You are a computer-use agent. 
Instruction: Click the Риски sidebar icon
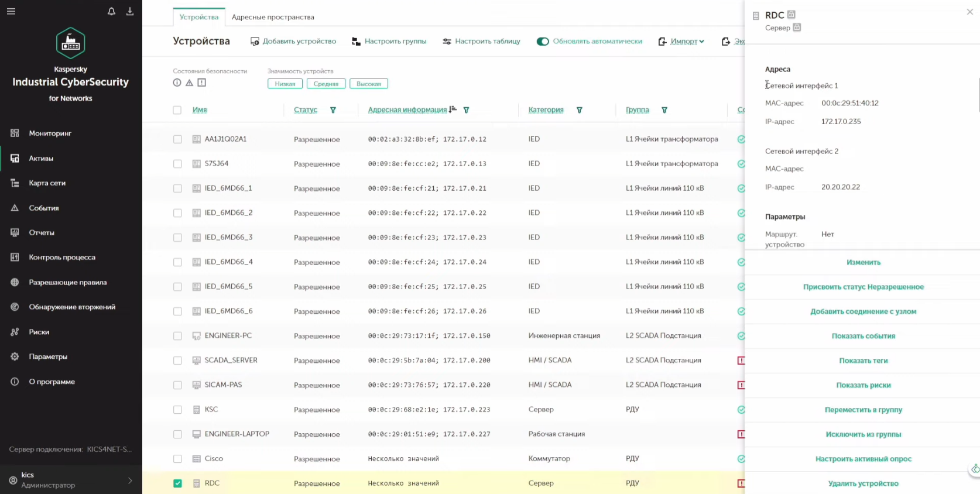[15, 332]
